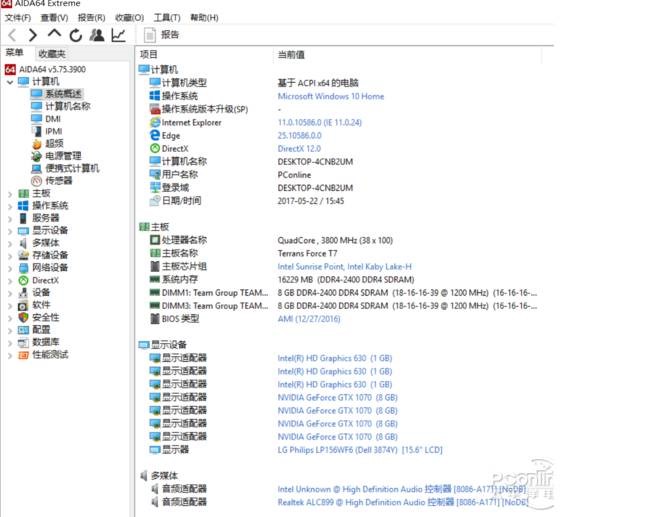Click the 设备 tree icon
This screenshot has width=672, height=517.
(x=23, y=293)
